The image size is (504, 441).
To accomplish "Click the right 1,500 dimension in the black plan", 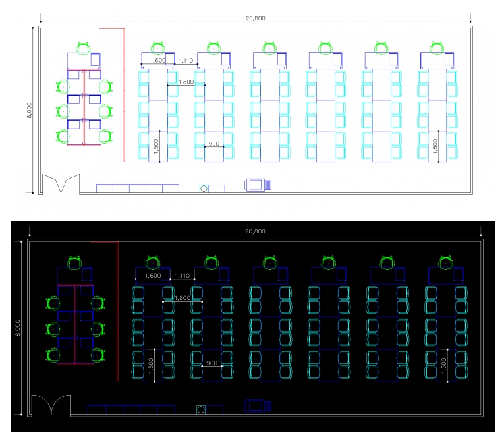I will pos(444,365).
